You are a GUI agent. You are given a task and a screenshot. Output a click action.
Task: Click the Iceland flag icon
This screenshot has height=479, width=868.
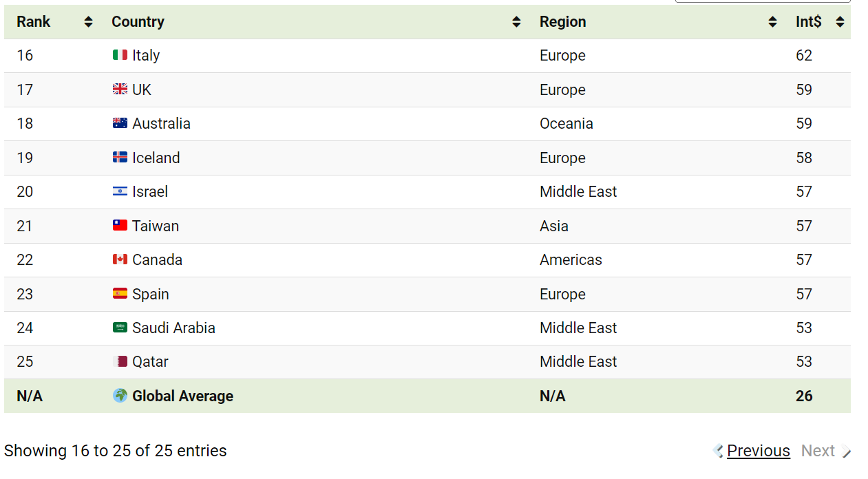(x=120, y=158)
